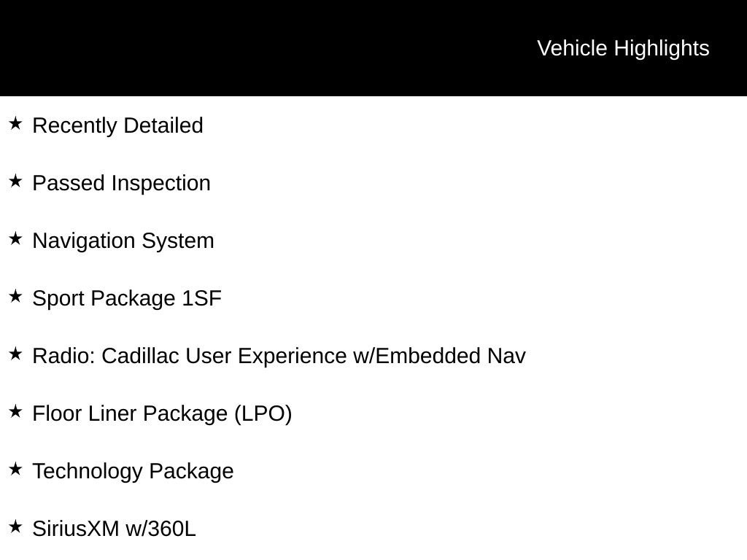The width and height of the screenshot is (747, 560).
Task: Click the star next to SiriusXM w/360L
Action: click(15, 527)
